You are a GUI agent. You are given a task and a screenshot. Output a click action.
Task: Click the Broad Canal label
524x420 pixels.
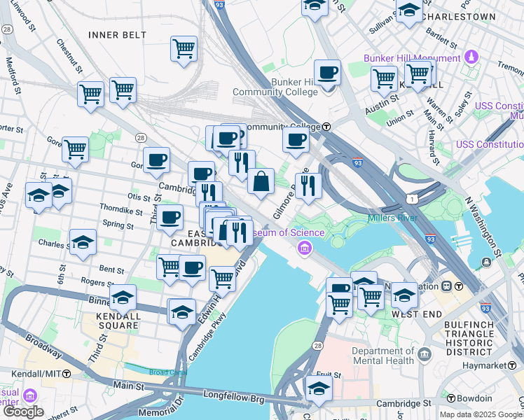tap(168, 372)
